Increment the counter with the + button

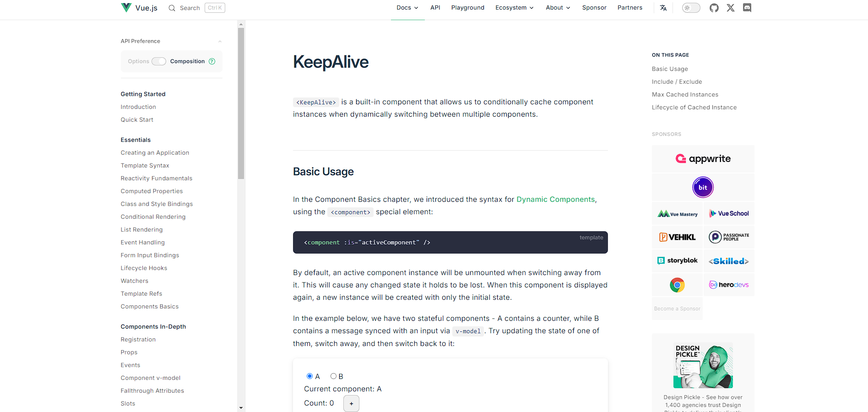351,403
